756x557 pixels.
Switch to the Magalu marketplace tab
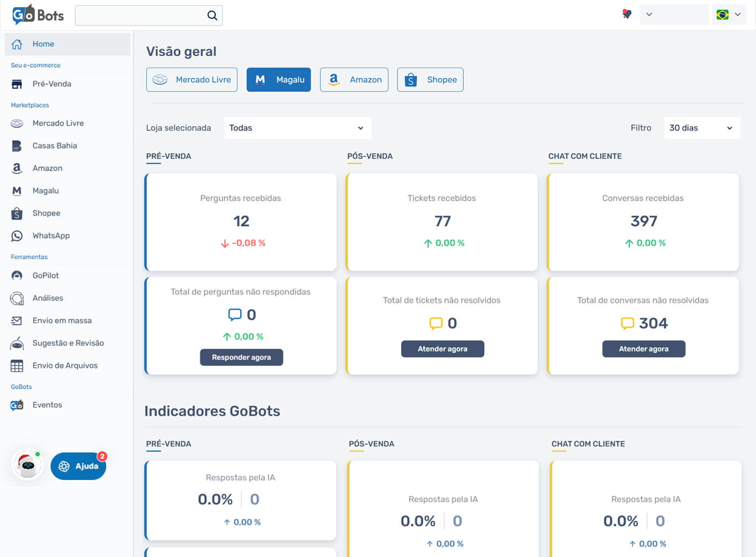click(278, 79)
